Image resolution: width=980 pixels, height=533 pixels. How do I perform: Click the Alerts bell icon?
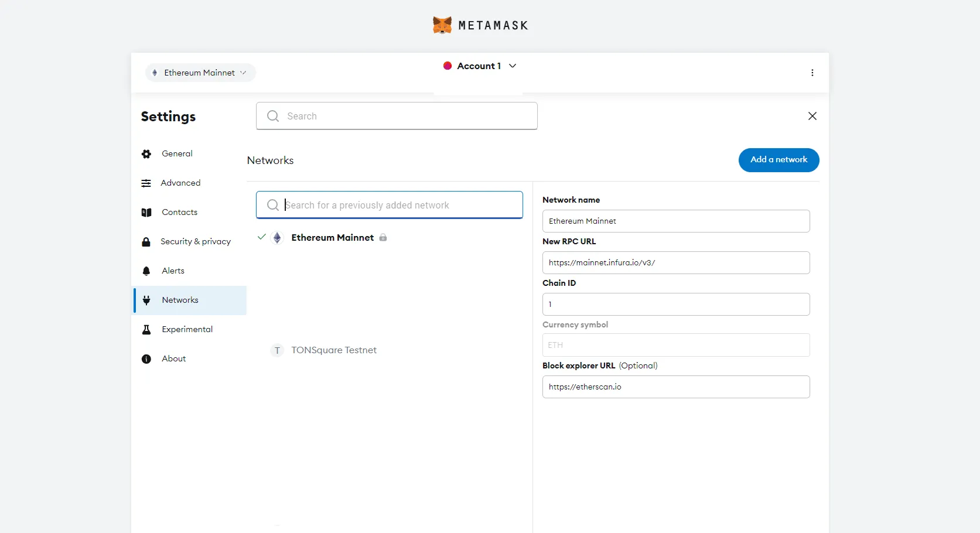(146, 271)
